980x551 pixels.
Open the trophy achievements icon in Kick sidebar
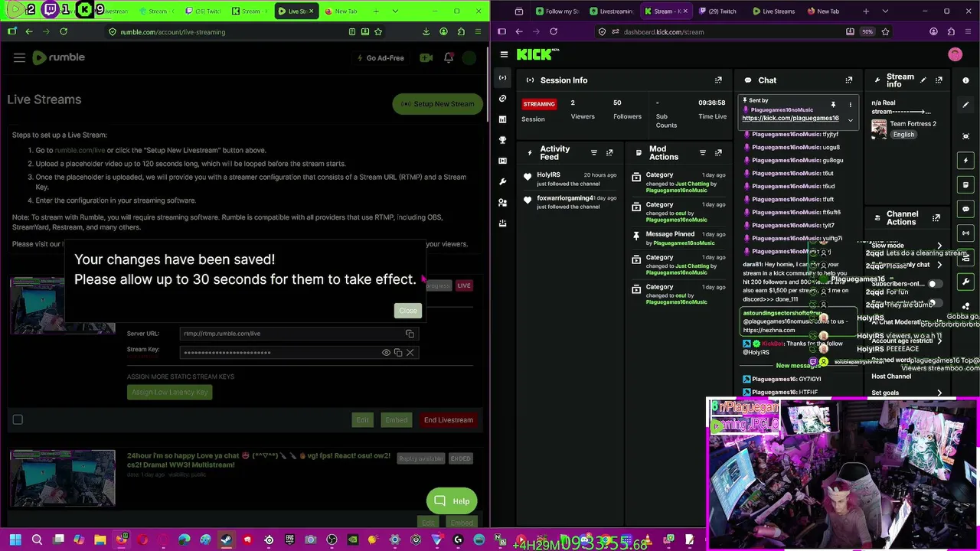tap(502, 140)
